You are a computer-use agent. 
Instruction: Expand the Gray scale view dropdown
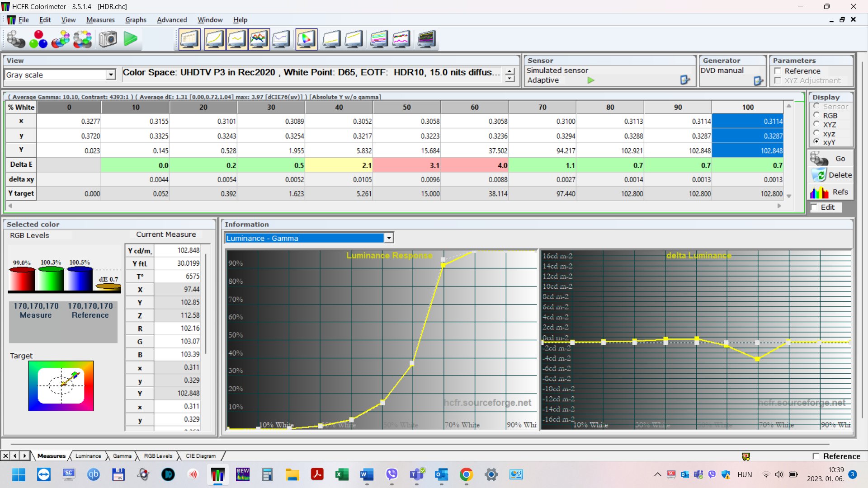(x=111, y=75)
